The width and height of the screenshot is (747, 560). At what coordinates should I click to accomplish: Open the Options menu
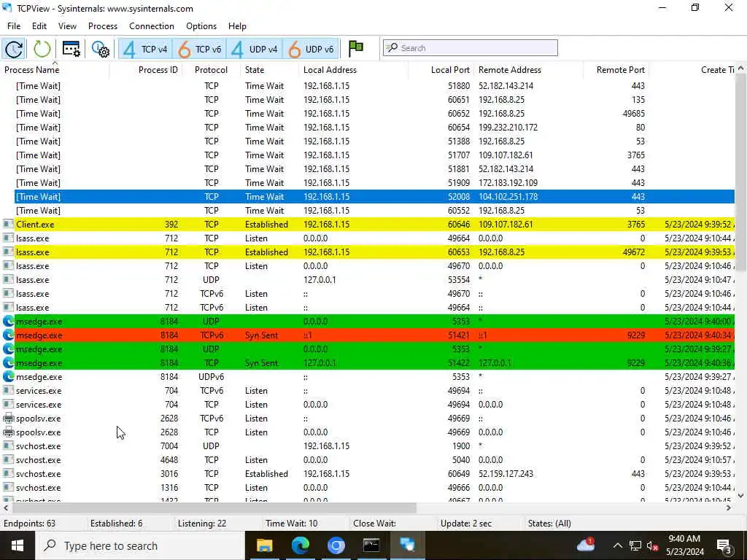pyautogui.click(x=201, y=26)
